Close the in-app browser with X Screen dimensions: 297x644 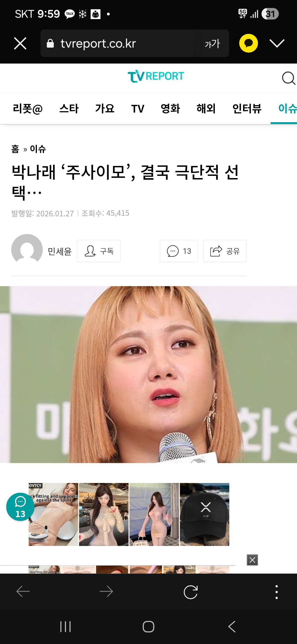pyautogui.click(x=20, y=43)
